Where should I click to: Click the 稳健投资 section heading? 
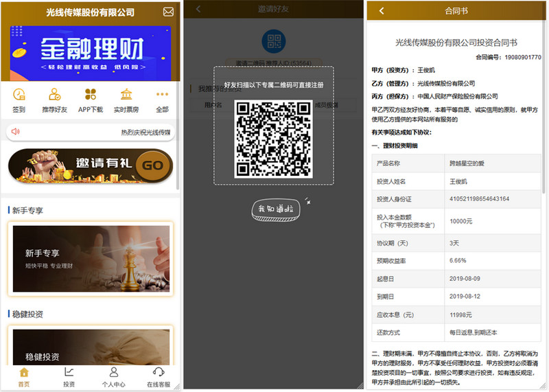27,314
